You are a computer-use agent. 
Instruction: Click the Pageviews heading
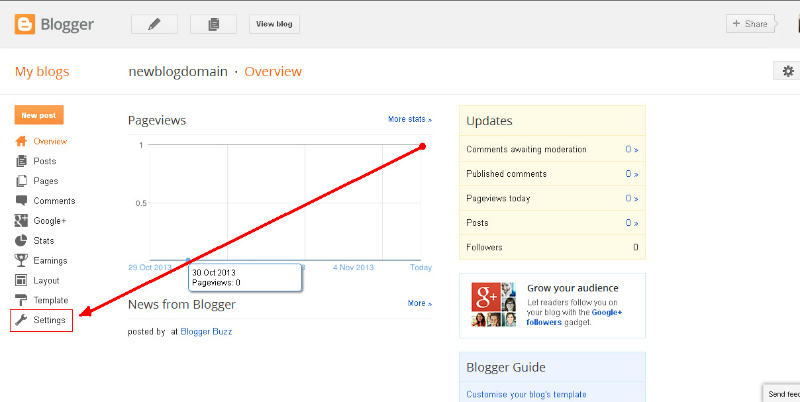(x=157, y=120)
